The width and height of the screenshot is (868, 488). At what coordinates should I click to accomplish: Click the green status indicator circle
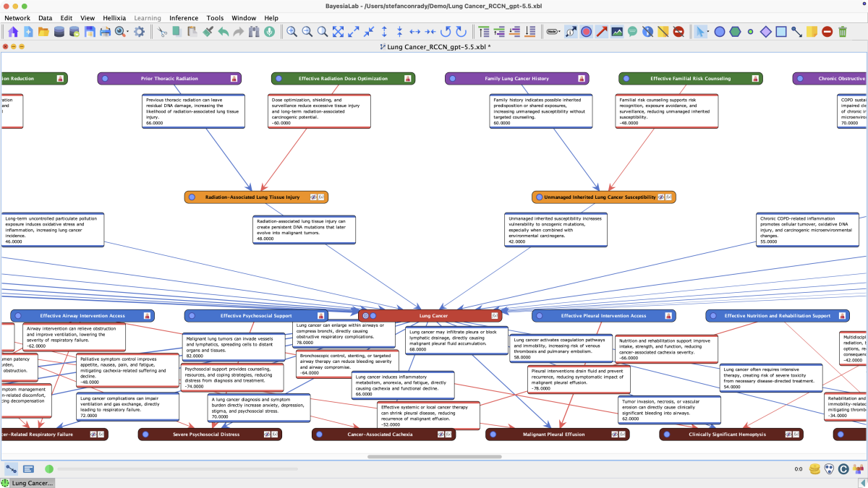pyautogui.click(x=49, y=469)
